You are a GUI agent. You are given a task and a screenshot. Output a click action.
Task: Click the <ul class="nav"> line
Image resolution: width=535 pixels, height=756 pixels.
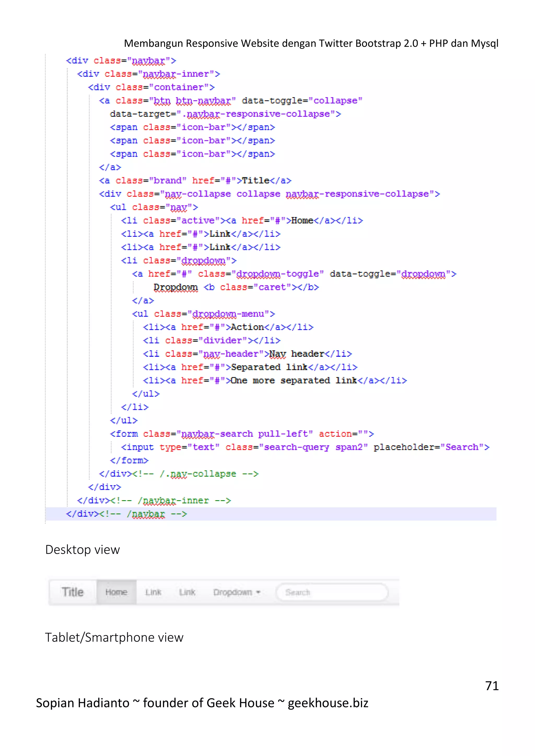tap(154, 207)
